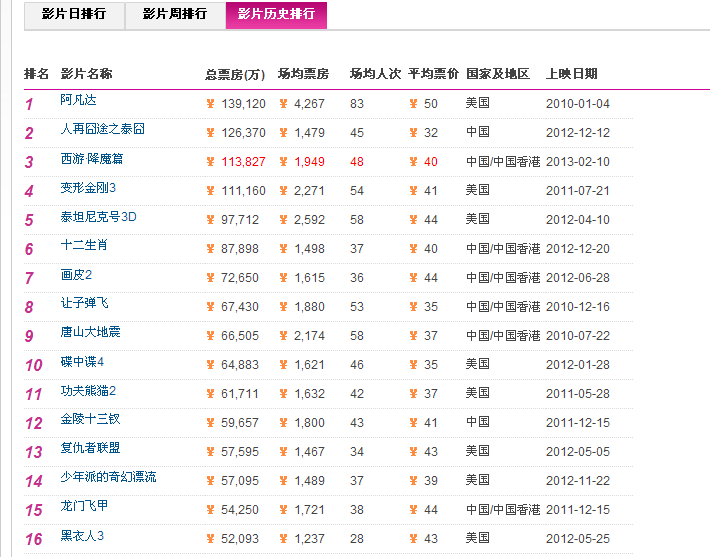The width and height of the screenshot is (710, 557).
Task: Select release date 2010-12-16
Action: pyautogui.click(x=578, y=307)
